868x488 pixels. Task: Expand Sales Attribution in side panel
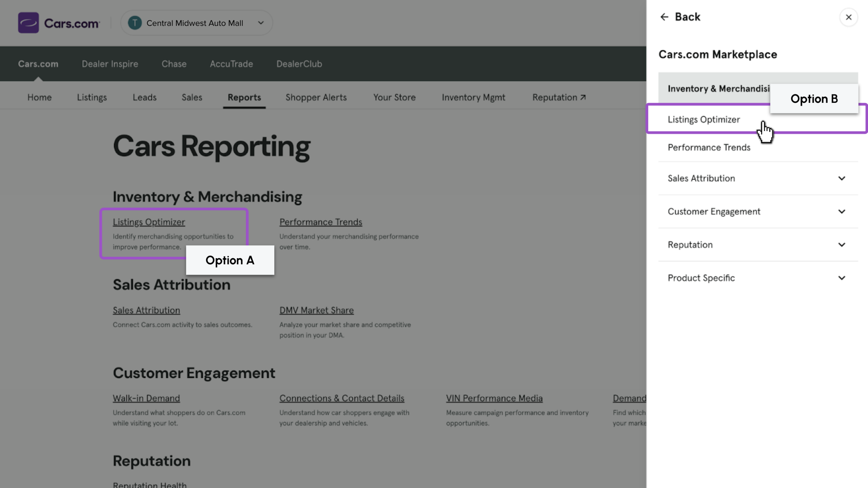[x=758, y=179]
